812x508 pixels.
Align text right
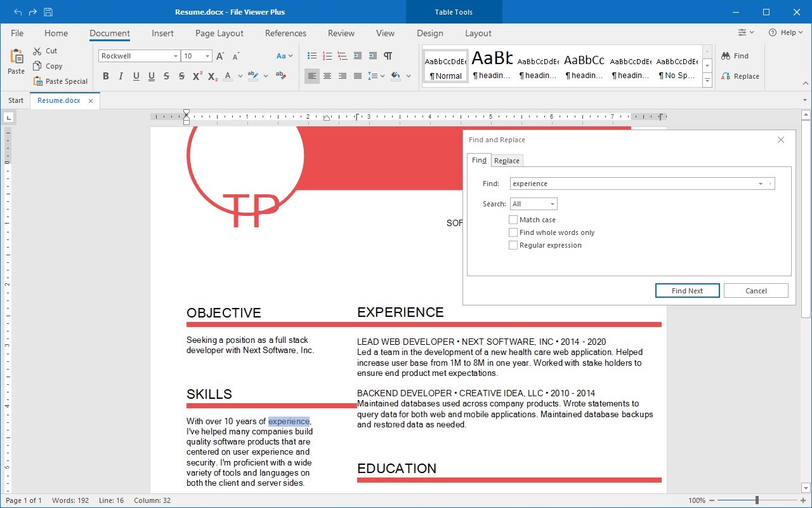[343, 76]
